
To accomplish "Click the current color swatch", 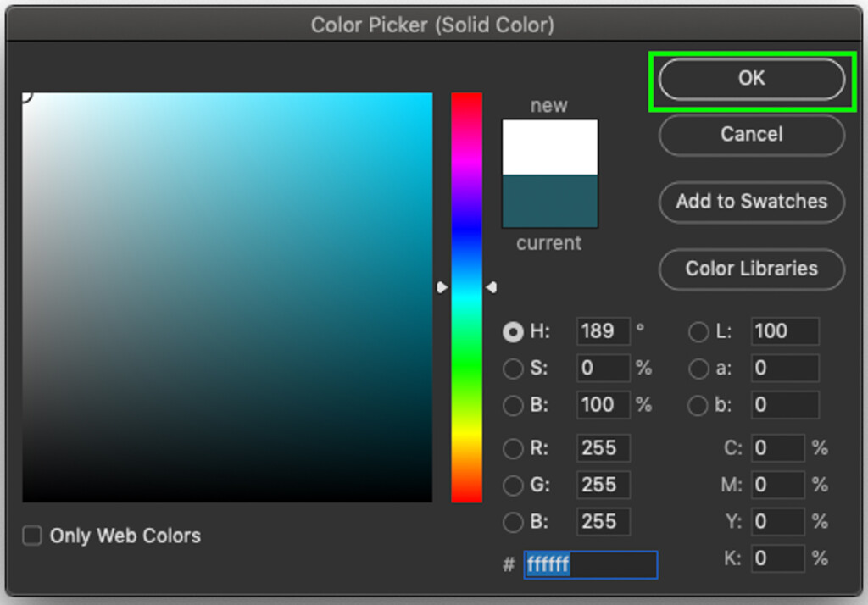I will [x=549, y=202].
